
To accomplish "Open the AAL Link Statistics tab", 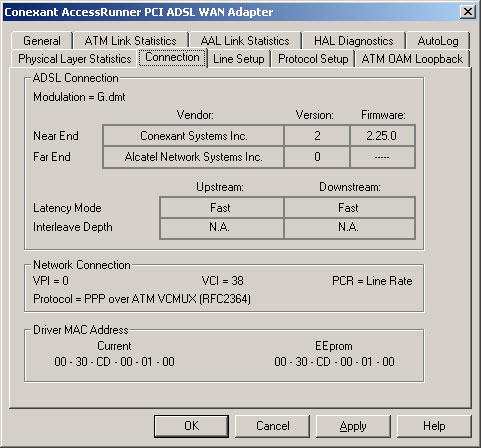I will point(245,41).
